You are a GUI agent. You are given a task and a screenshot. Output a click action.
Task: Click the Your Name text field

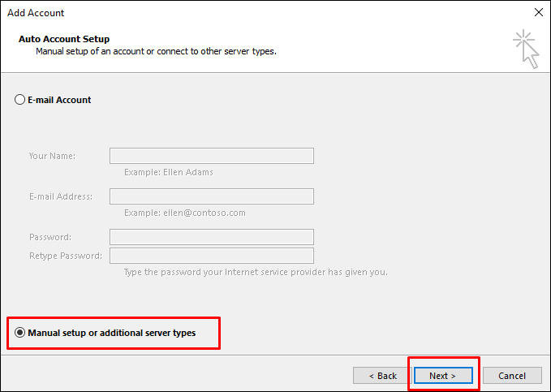coord(211,156)
